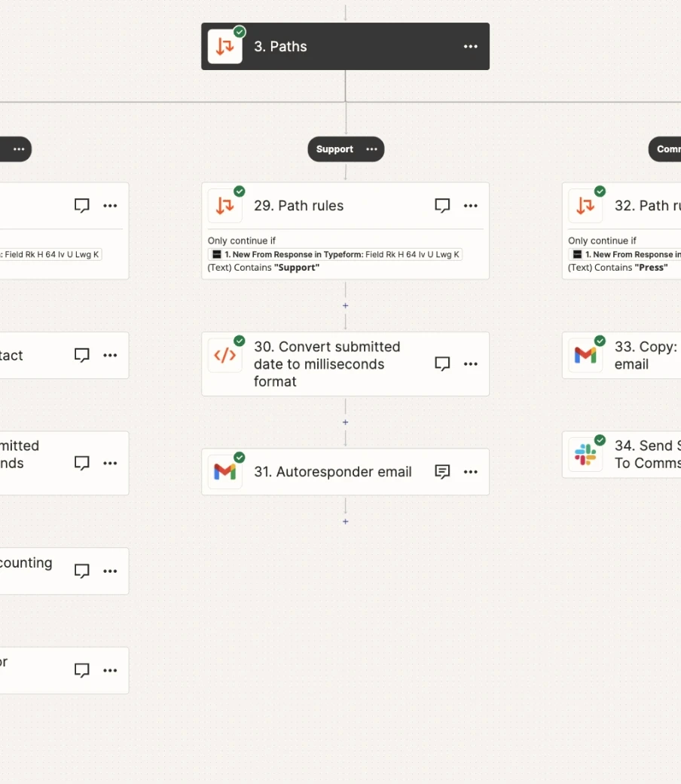Click the Paths icon on step 3
The height and width of the screenshot is (784, 681).
[224, 47]
